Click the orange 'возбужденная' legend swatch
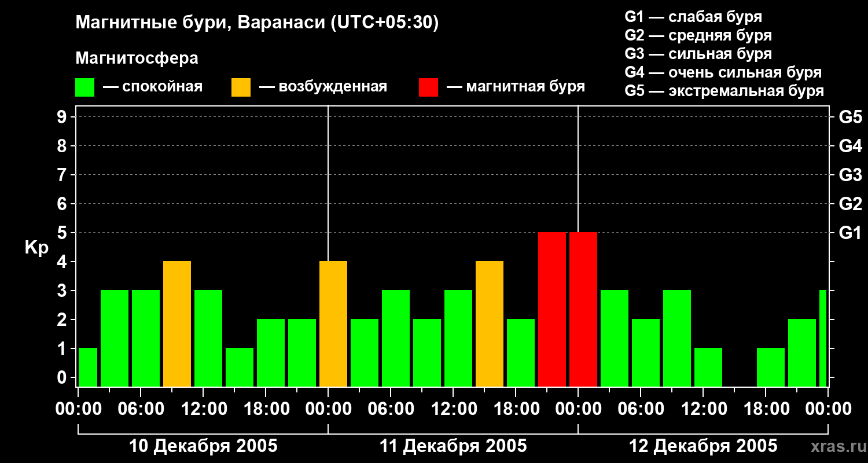The height and width of the screenshot is (463, 868). tap(241, 87)
